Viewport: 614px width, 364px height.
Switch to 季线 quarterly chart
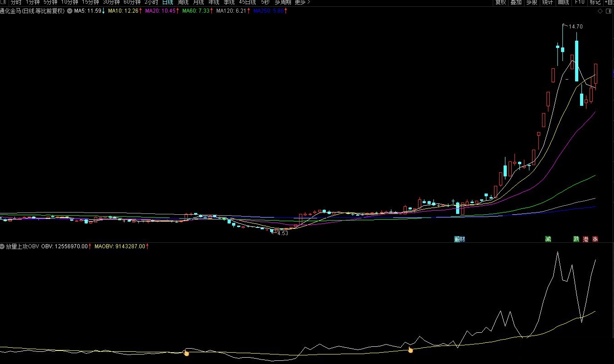coord(229,2)
